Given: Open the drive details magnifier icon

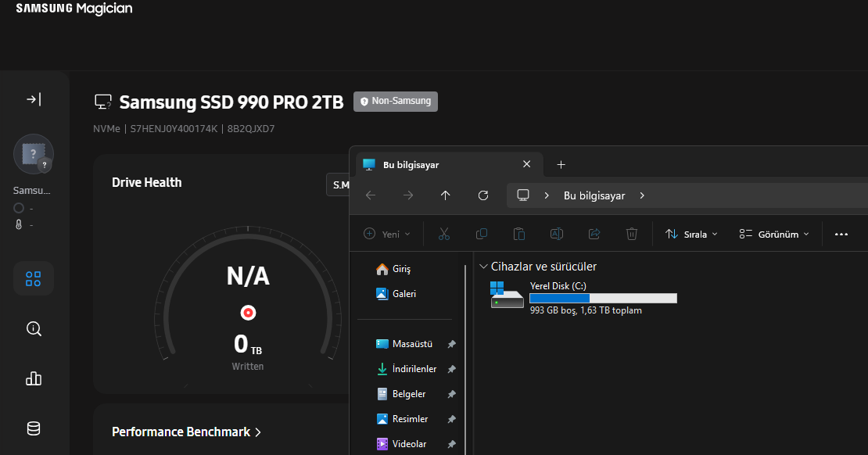Looking at the screenshot, I should tap(34, 329).
